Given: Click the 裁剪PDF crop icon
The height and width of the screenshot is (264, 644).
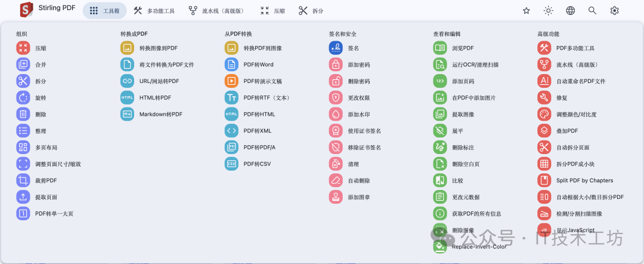Looking at the screenshot, I should [23, 180].
